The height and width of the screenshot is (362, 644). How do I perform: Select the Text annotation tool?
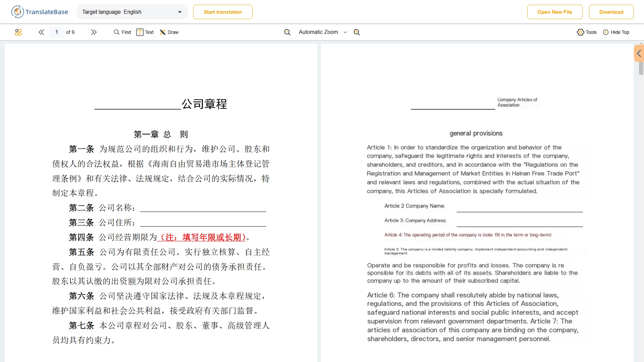coord(145,32)
